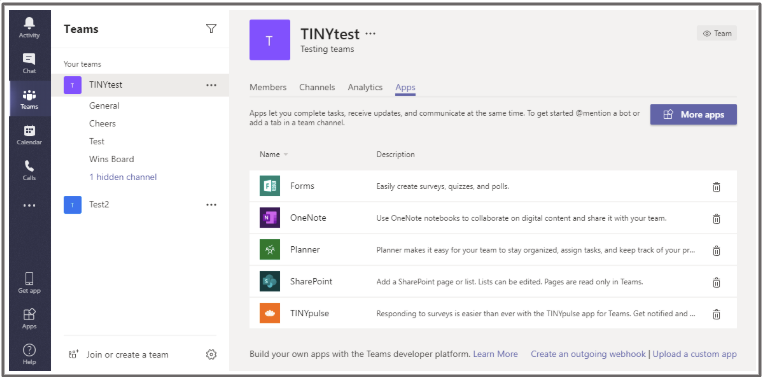The height and width of the screenshot is (377, 762).
Task: Delete TINYpulse with its trash icon
Action: coord(716,314)
